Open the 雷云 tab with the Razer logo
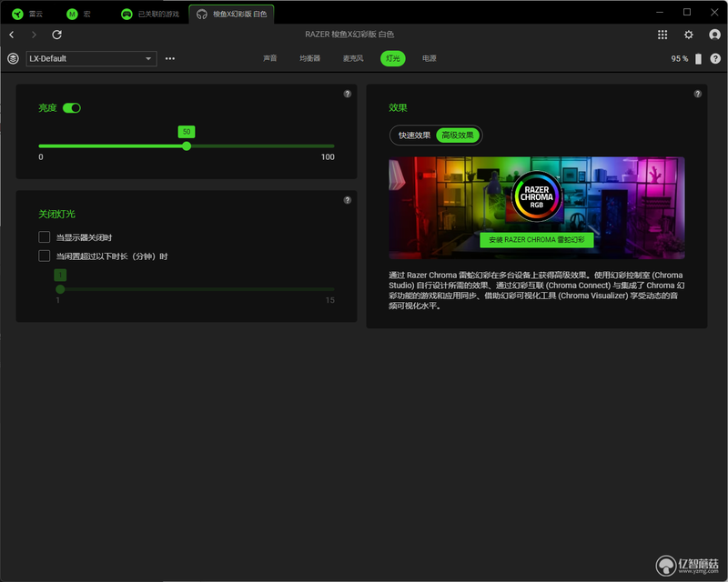Image resolution: width=728 pixels, height=582 pixels. point(27,14)
